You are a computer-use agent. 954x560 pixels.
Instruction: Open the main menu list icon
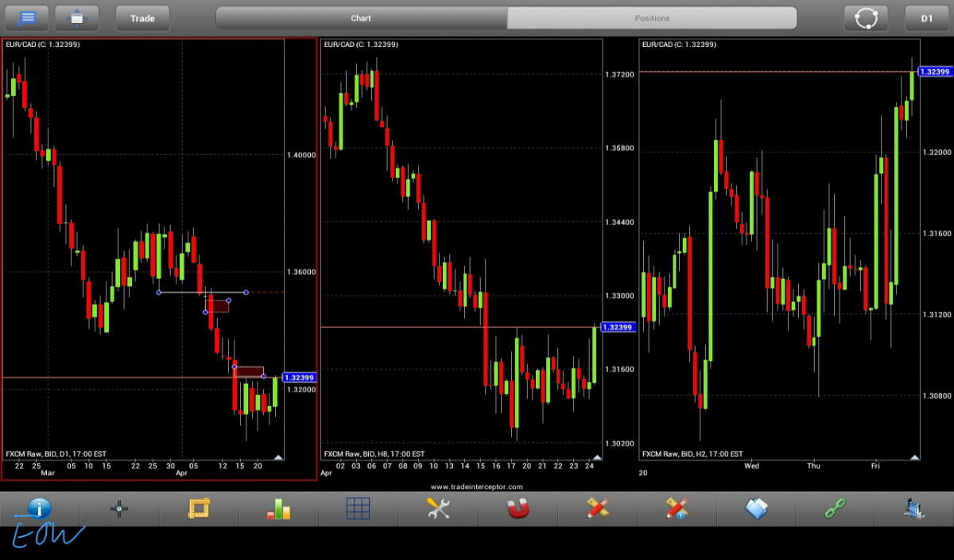point(27,17)
